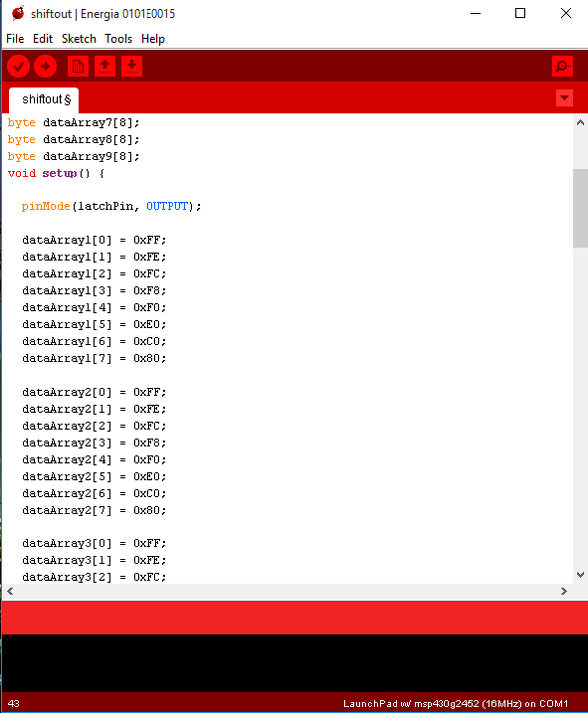
Task: Click the Open sketch up-arrow icon
Action: point(105,67)
